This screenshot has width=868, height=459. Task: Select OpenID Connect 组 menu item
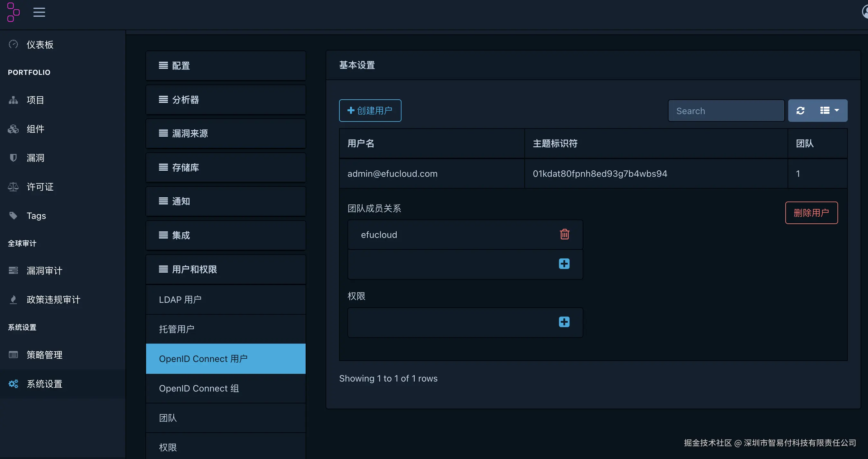199,388
